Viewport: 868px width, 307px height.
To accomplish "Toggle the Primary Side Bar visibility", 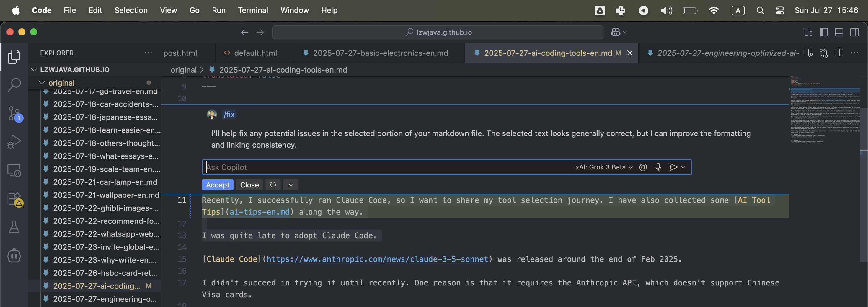I will [x=823, y=32].
